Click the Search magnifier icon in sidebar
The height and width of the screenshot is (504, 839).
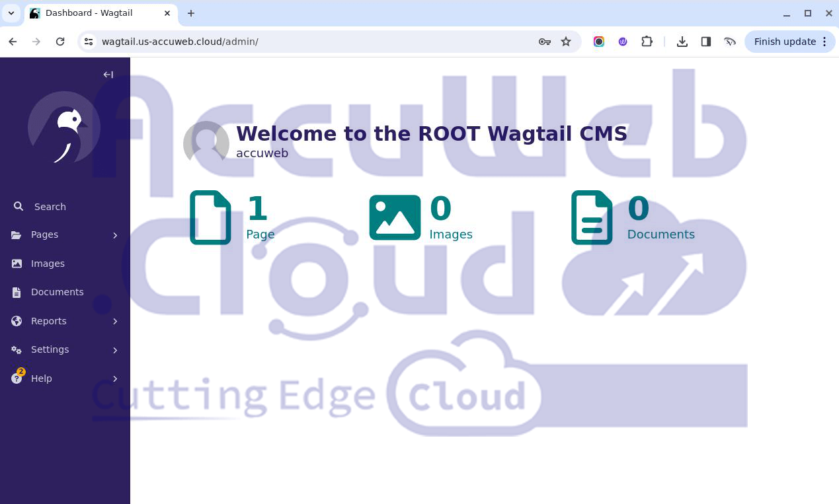point(19,207)
